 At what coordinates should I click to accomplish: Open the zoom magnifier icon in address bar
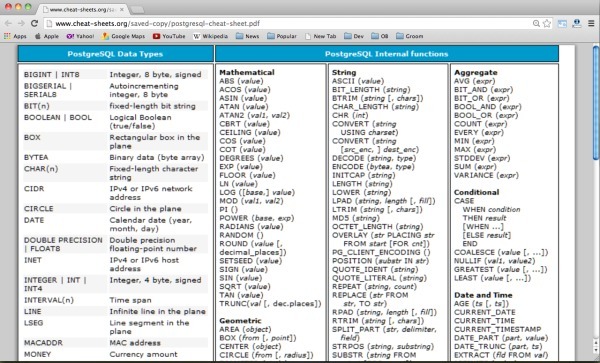tap(536, 23)
